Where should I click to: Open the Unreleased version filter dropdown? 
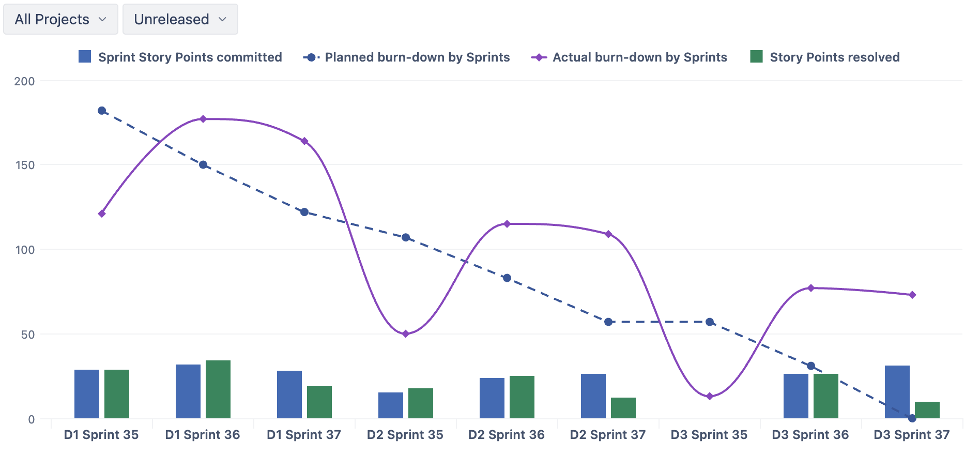pyautogui.click(x=180, y=19)
